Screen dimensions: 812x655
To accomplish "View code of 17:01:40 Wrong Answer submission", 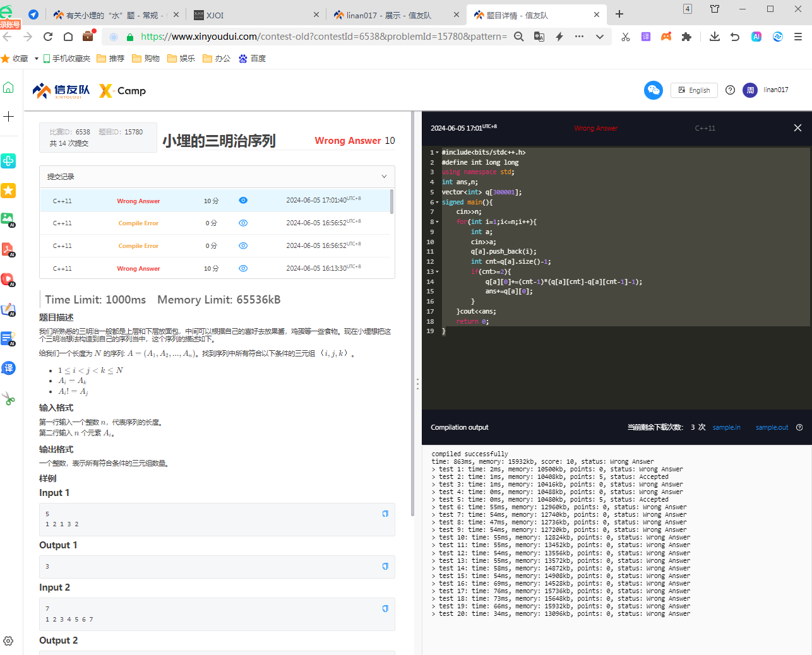I will click(x=243, y=201).
